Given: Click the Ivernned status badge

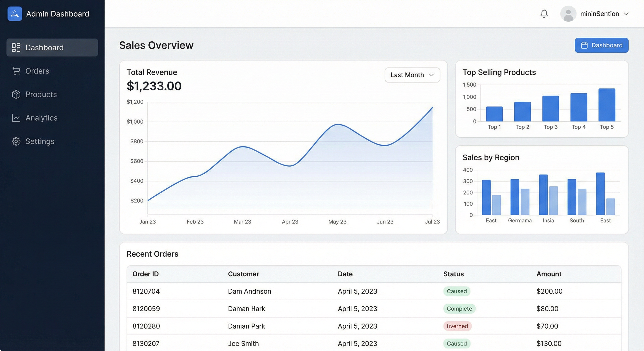Looking at the screenshot, I should point(457,326).
